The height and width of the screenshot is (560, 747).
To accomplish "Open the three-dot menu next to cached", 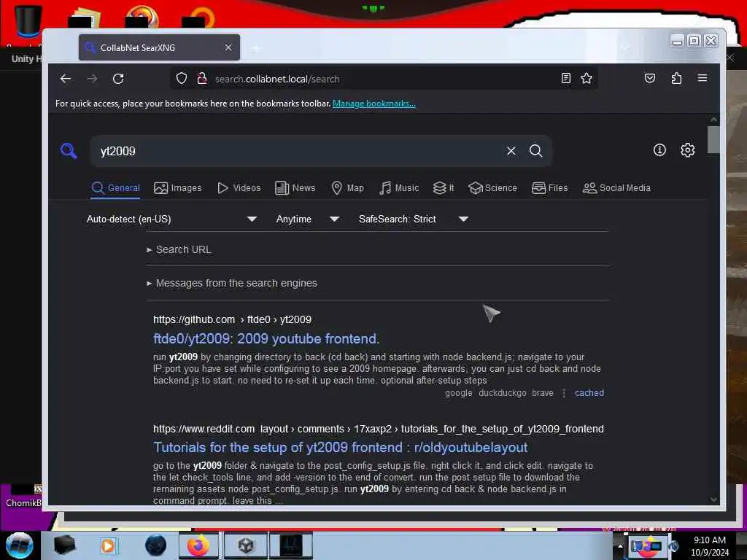I will tap(564, 393).
